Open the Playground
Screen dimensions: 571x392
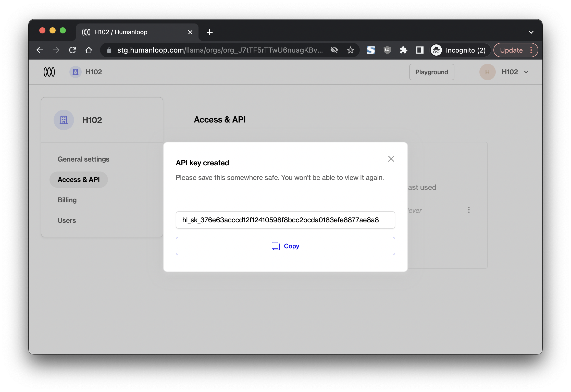pos(431,72)
